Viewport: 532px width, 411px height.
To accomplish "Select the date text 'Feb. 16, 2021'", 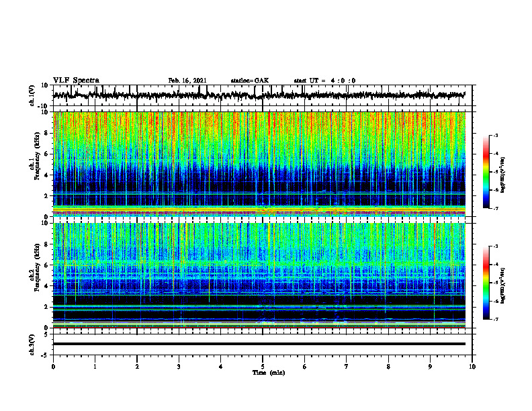I will point(187,81).
